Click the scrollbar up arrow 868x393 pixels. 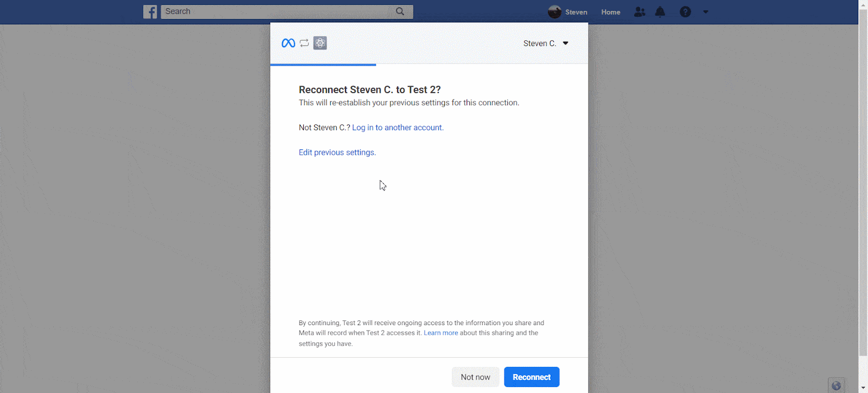tap(863, 4)
